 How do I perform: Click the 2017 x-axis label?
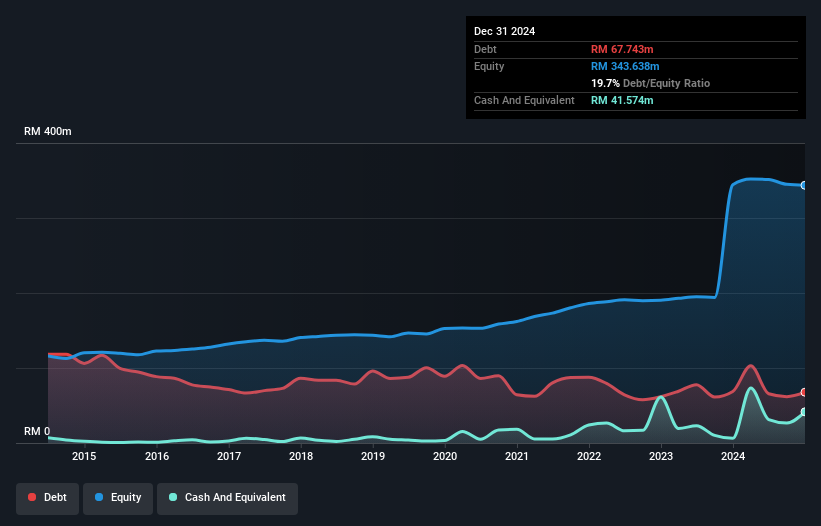pyautogui.click(x=229, y=456)
